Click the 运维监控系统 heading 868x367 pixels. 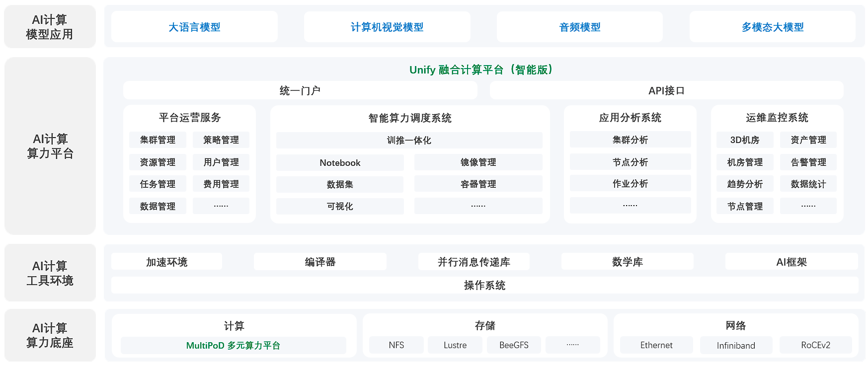pyautogui.click(x=777, y=118)
